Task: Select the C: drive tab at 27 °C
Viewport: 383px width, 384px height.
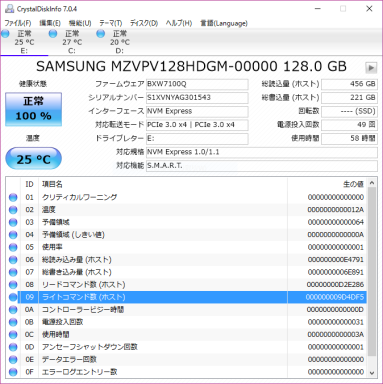Action: (72, 42)
